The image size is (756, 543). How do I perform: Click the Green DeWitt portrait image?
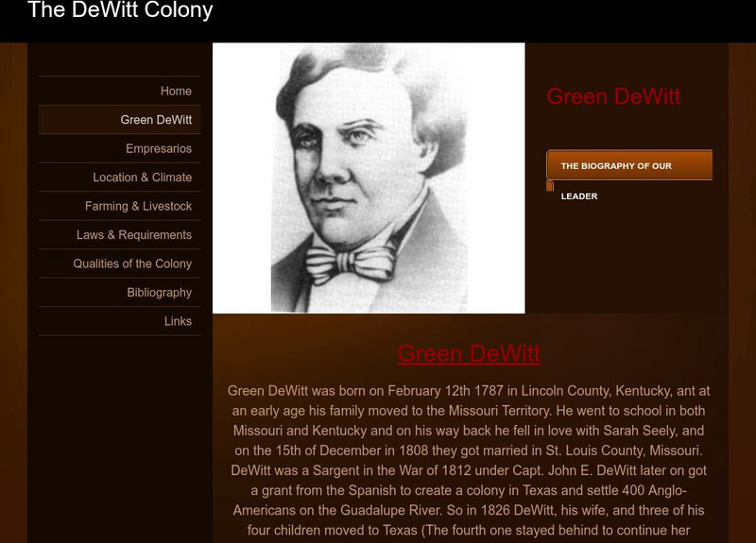pyautogui.click(x=369, y=178)
